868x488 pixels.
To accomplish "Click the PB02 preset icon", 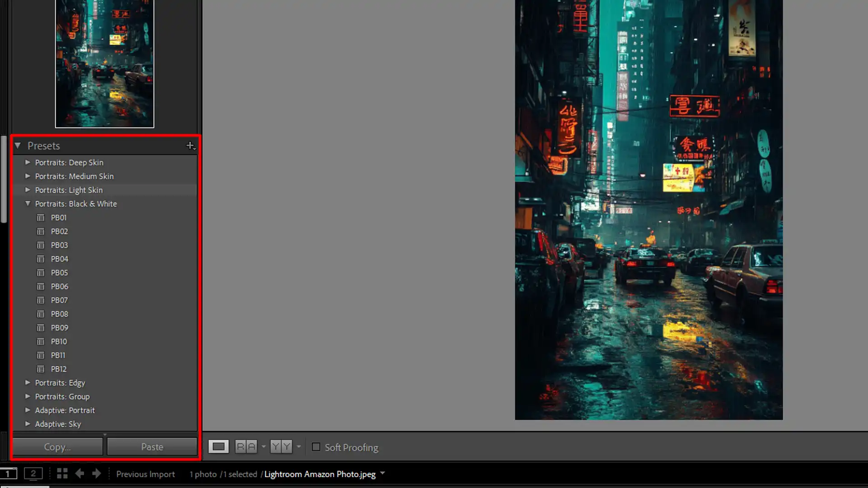I will (x=41, y=231).
